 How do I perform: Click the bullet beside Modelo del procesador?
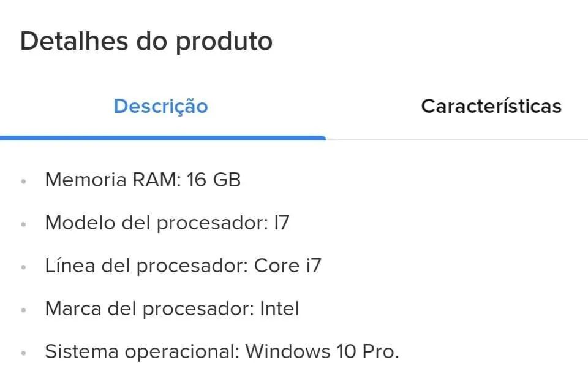pos(24,223)
